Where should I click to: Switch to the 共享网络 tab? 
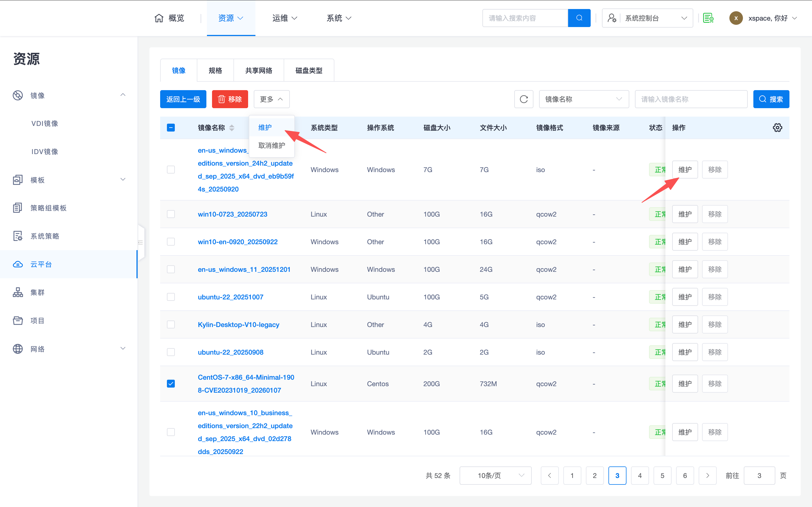pos(258,70)
